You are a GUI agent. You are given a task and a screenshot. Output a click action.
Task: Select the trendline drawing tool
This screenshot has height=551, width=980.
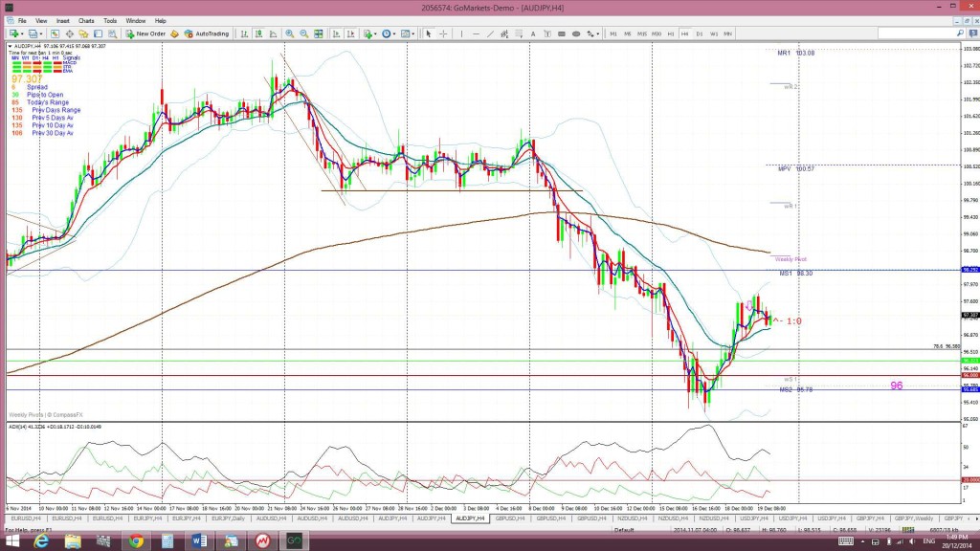(490, 33)
